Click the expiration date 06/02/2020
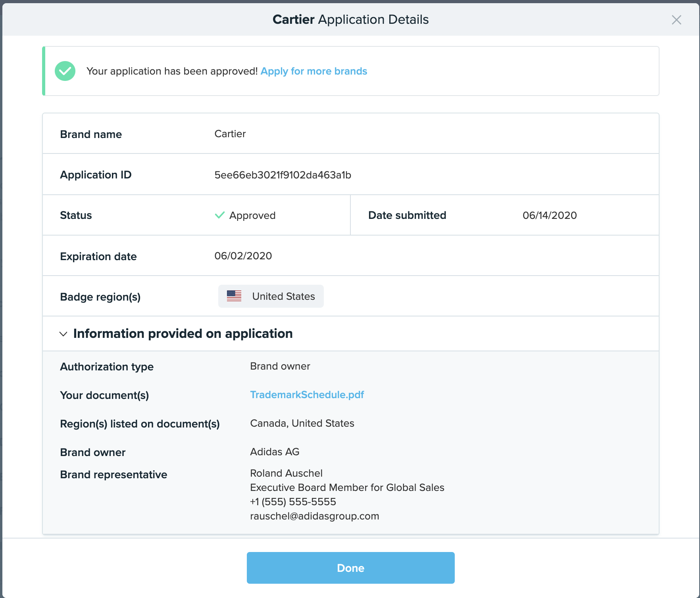700x598 pixels. click(x=243, y=256)
